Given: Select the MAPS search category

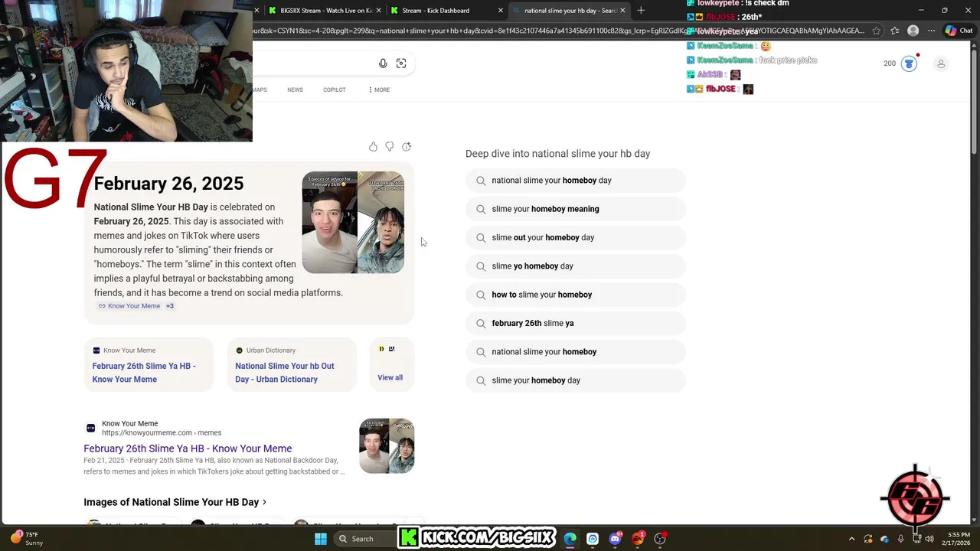Looking at the screenshot, I should pyautogui.click(x=260, y=90).
